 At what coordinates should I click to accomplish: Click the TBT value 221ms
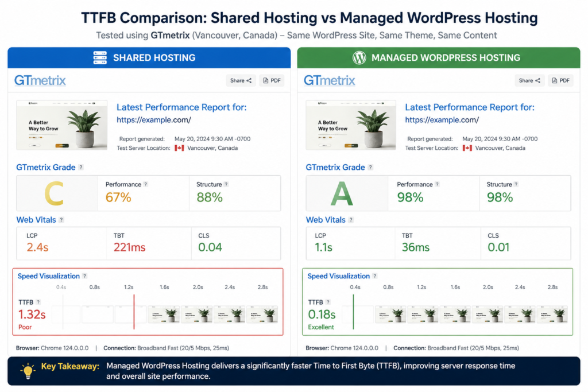(x=129, y=247)
